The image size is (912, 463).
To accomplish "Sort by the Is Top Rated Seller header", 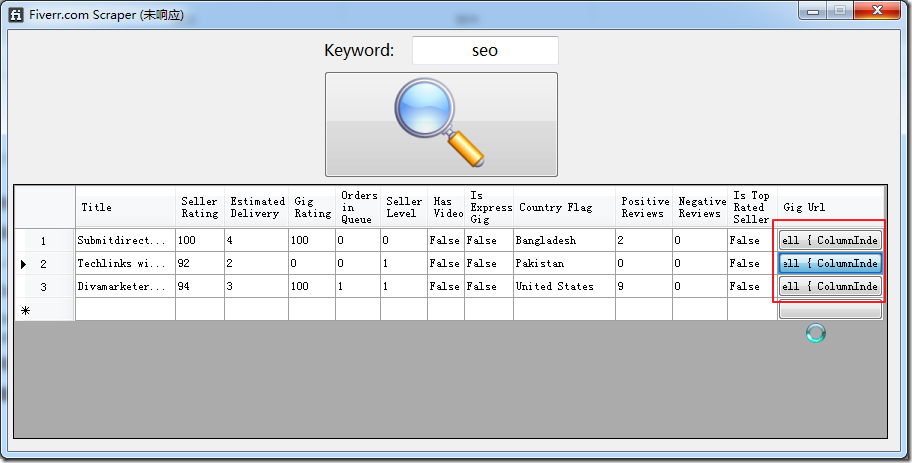I will click(752, 207).
